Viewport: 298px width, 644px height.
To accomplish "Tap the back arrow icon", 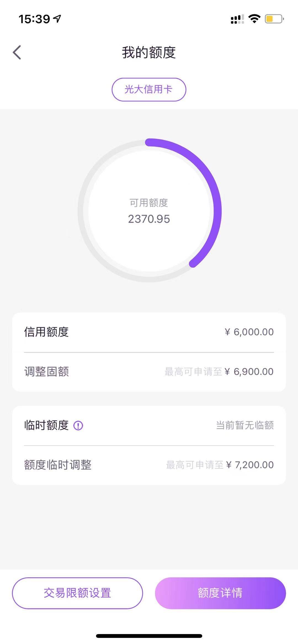I will click(x=17, y=52).
